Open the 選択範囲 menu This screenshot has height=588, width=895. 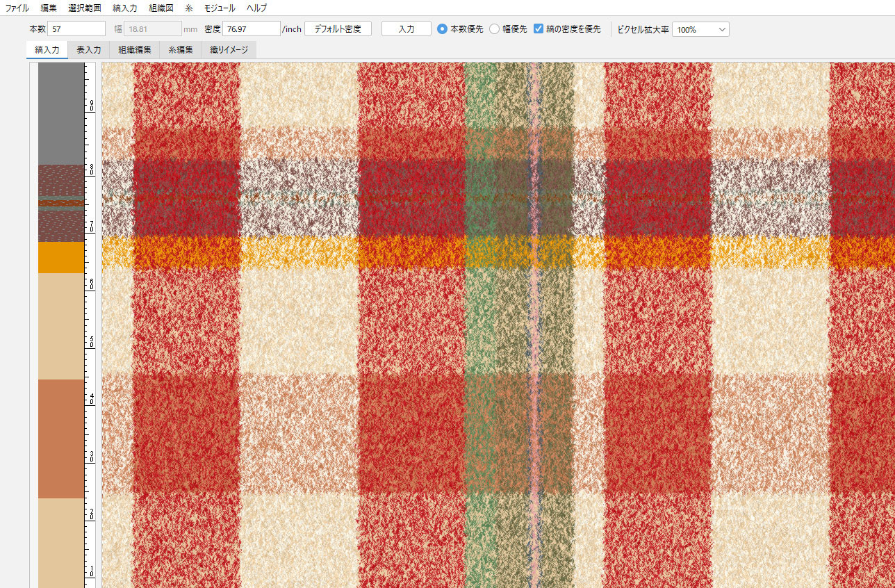tap(85, 8)
